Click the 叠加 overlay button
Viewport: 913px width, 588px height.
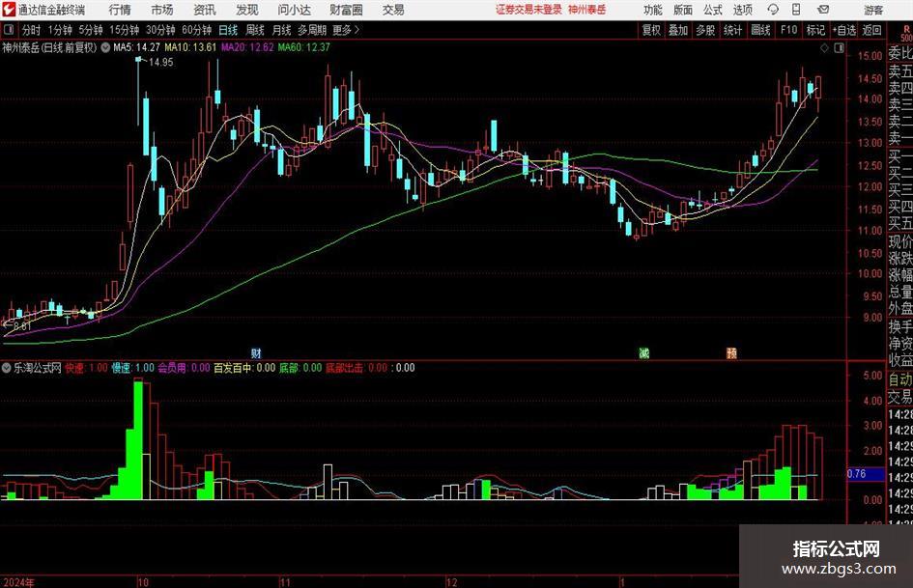pos(678,30)
